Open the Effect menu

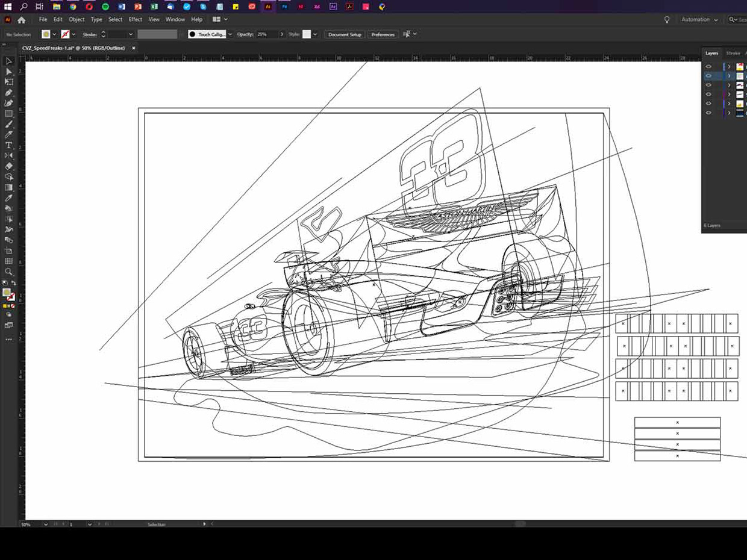[x=136, y=19]
